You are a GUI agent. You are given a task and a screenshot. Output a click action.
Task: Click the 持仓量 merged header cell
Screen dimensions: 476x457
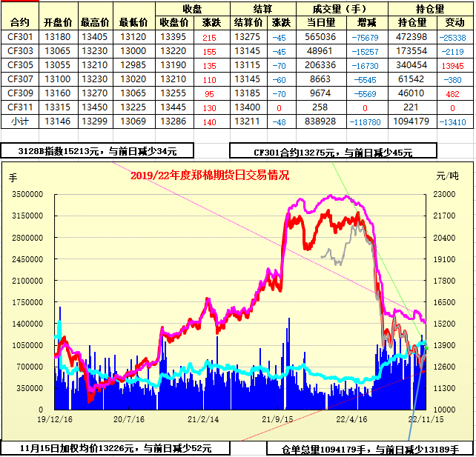432,9
